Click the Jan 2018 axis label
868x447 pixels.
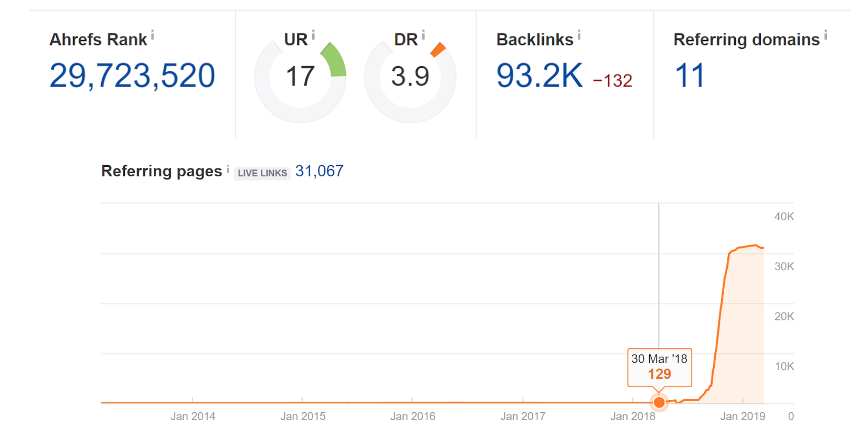[x=633, y=417]
